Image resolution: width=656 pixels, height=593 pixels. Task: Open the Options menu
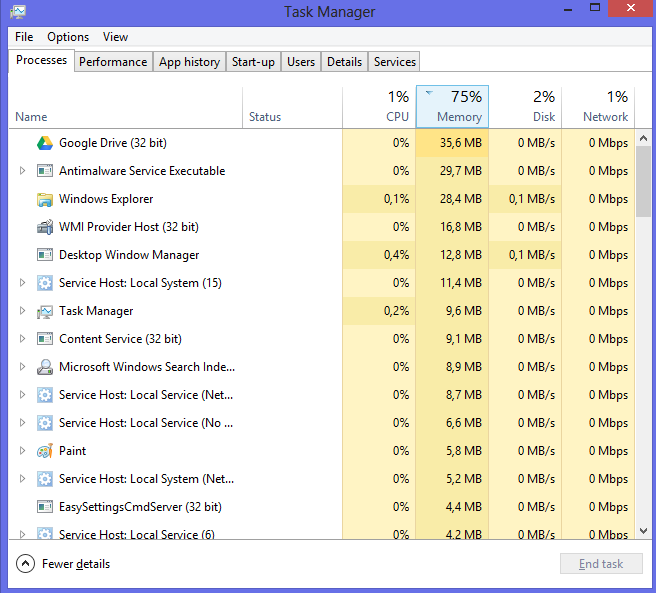68,37
